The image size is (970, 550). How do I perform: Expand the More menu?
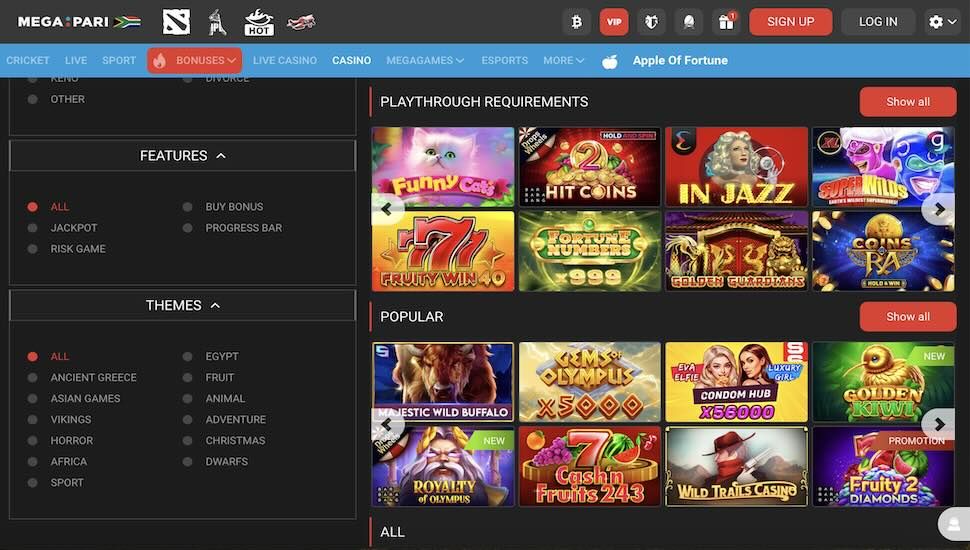coord(564,61)
